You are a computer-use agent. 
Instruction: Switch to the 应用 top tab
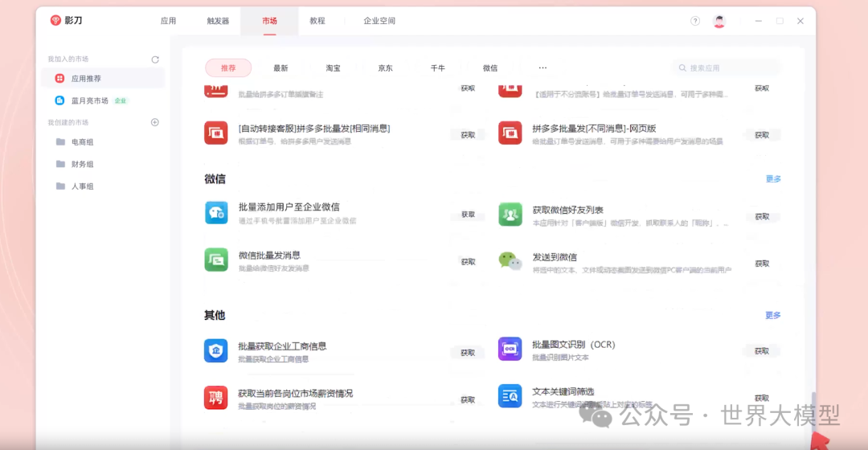click(x=168, y=21)
